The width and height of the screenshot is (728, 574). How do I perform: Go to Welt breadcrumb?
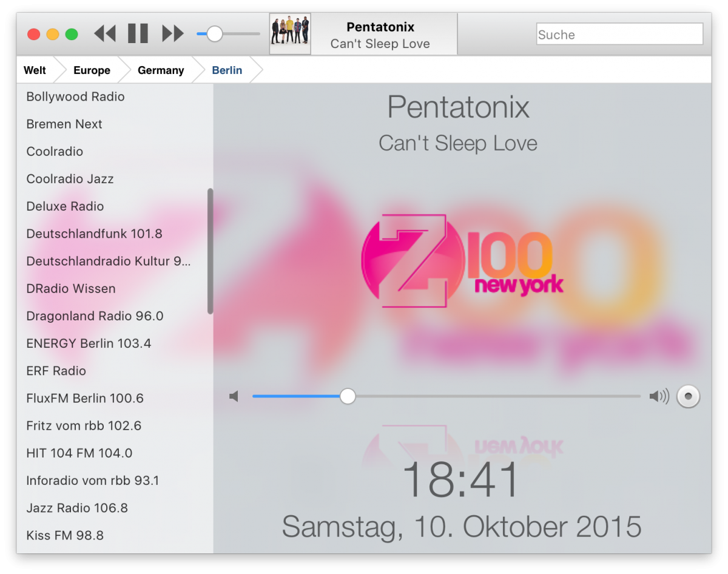pos(35,70)
